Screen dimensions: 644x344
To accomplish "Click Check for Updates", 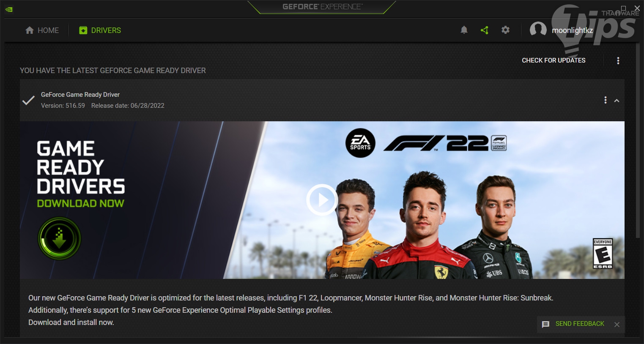I will [x=554, y=60].
